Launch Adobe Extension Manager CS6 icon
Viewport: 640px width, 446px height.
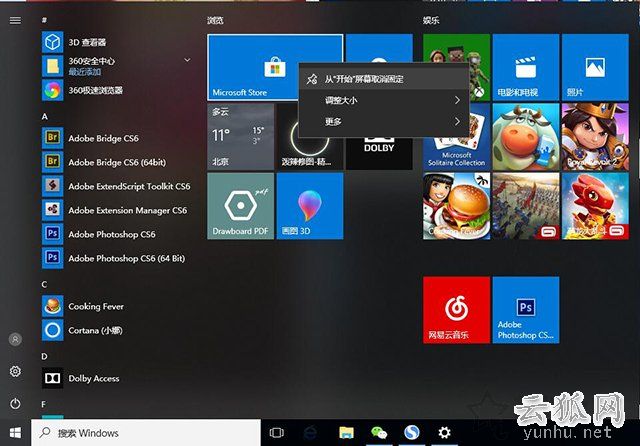(x=53, y=210)
